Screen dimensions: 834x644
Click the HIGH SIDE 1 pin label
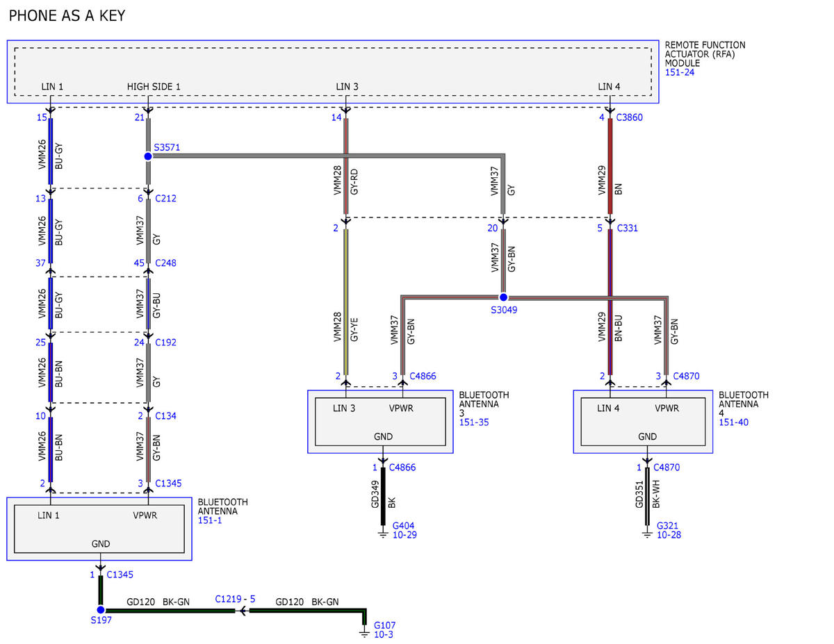pyautogui.click(x=154, y=86)
